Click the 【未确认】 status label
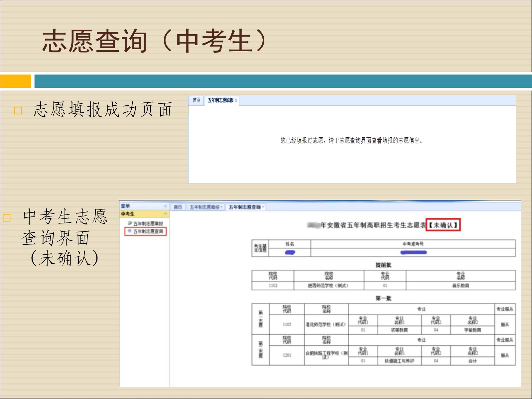532x399 pixels. tap(443, 225)
